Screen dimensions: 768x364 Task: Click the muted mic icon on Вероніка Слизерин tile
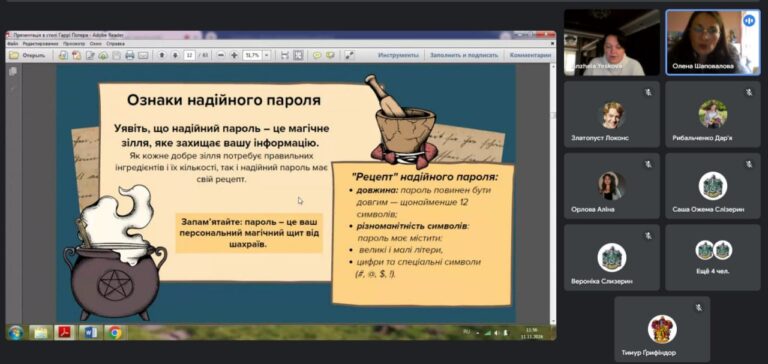(648, 236)
